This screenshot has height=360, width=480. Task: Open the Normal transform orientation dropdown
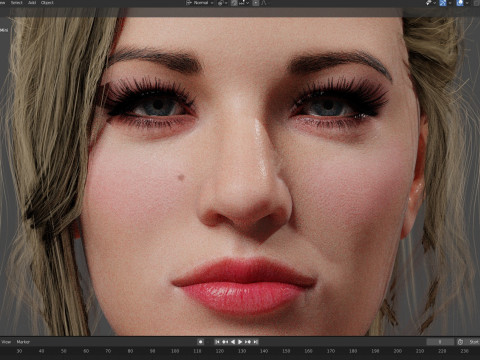click(x=200, y=3)
